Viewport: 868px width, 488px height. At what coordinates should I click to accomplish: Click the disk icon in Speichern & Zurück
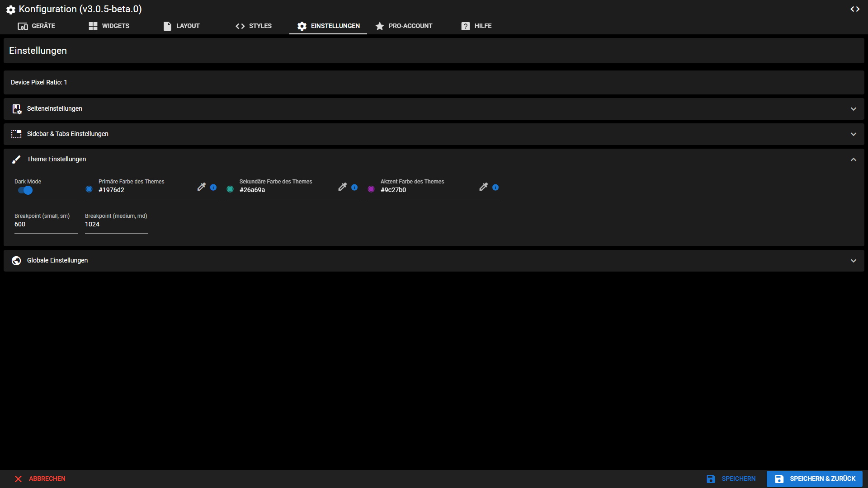[779, 479]
